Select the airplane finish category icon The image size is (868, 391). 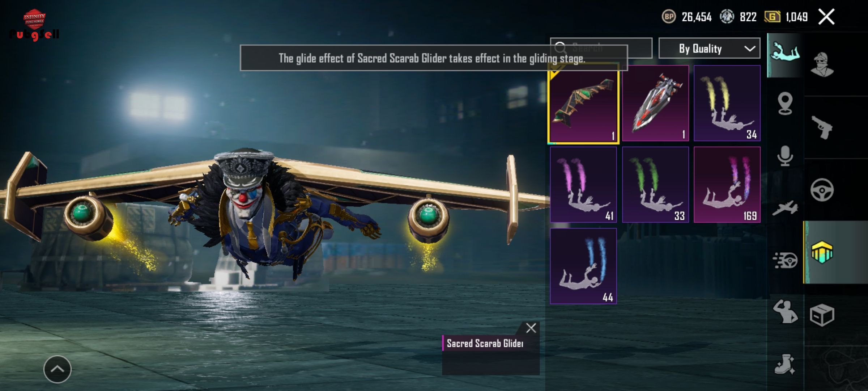point(785,208)
